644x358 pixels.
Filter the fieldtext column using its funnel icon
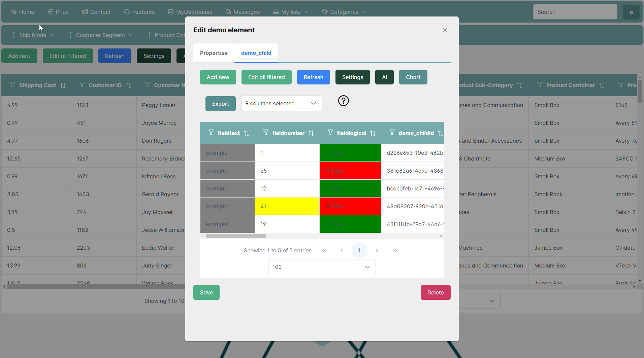211,133
